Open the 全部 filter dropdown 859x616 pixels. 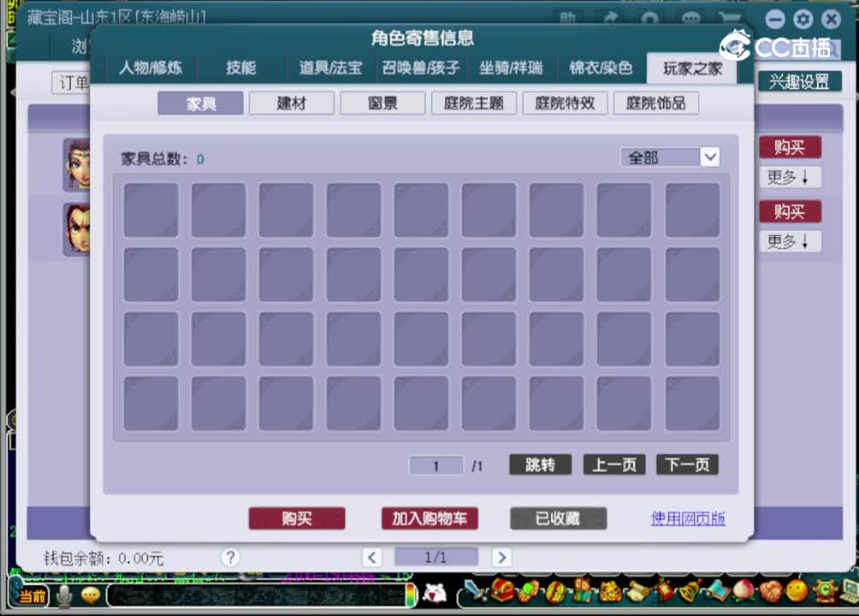(670, 157)
